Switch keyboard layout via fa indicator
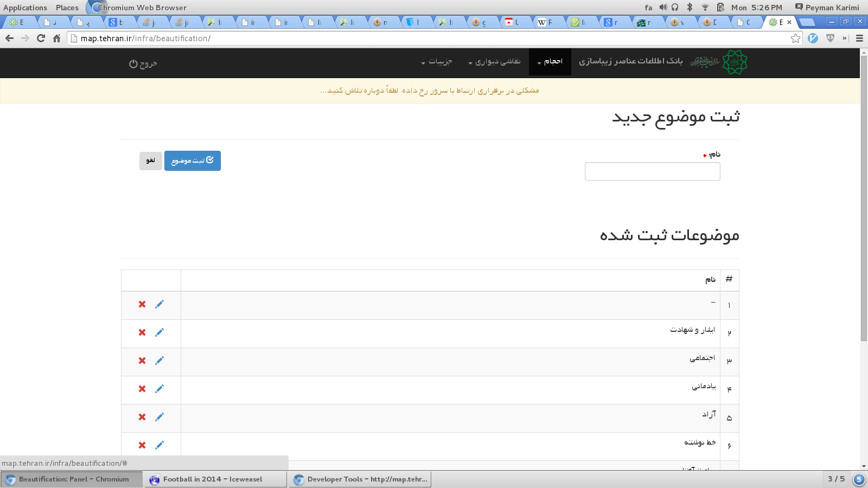Screen dimensions: 868x488 click(648, 8)
